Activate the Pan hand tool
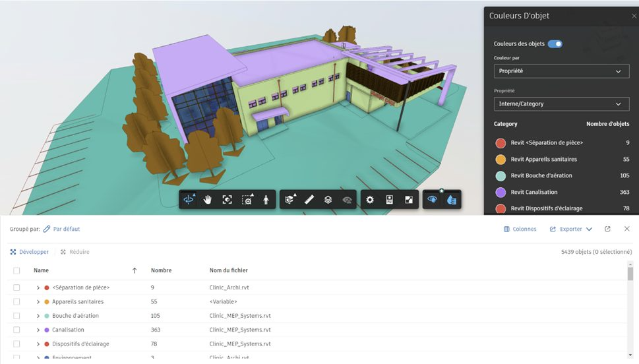639x364 pixels. (208, 200)
